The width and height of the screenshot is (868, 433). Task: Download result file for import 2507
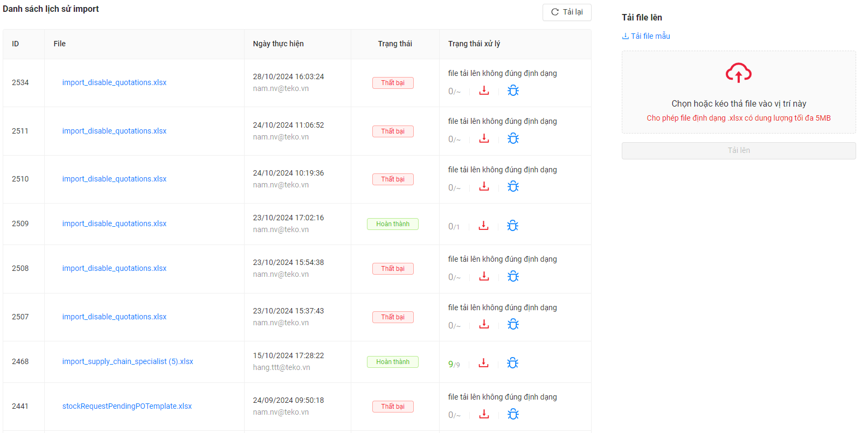[x=484, y=324]
